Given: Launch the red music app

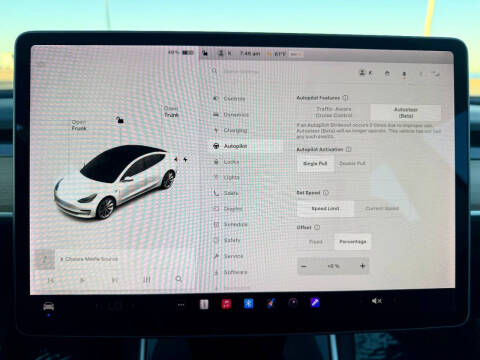Looking at the screenshot, I should pyautogui.click(x=226, y=304).
